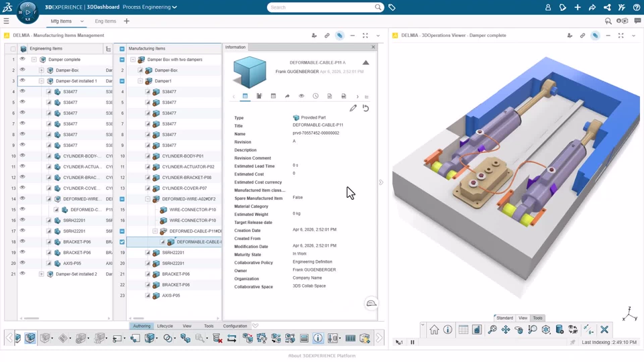The image size is (644, 362).
Task: Click the user profile icon in top bar
Action: tap(548, 7)
